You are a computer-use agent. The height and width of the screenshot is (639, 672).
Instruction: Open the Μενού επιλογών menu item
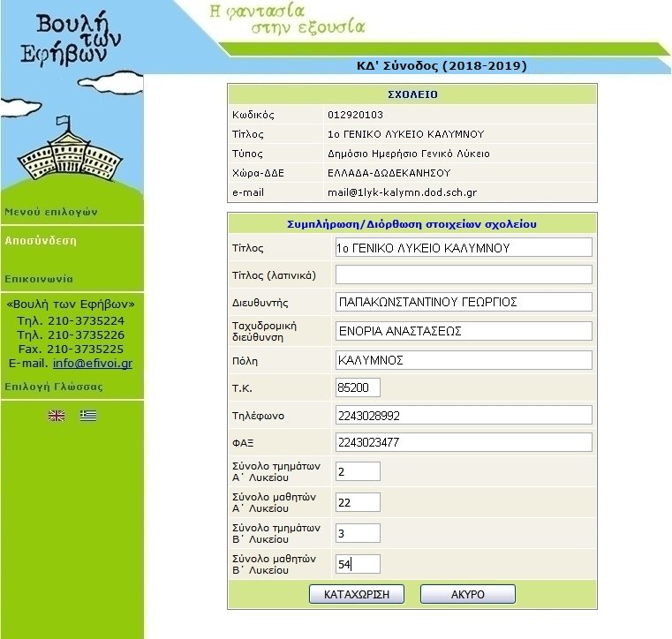51,212
